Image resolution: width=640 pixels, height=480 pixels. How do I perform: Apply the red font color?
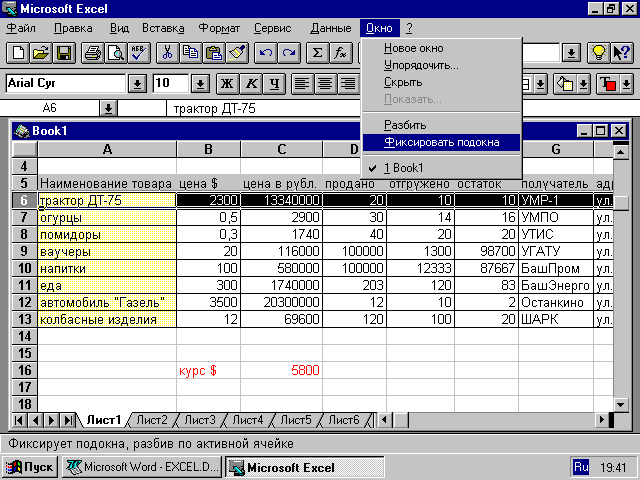pyautogui.click(x=608, y=84)
